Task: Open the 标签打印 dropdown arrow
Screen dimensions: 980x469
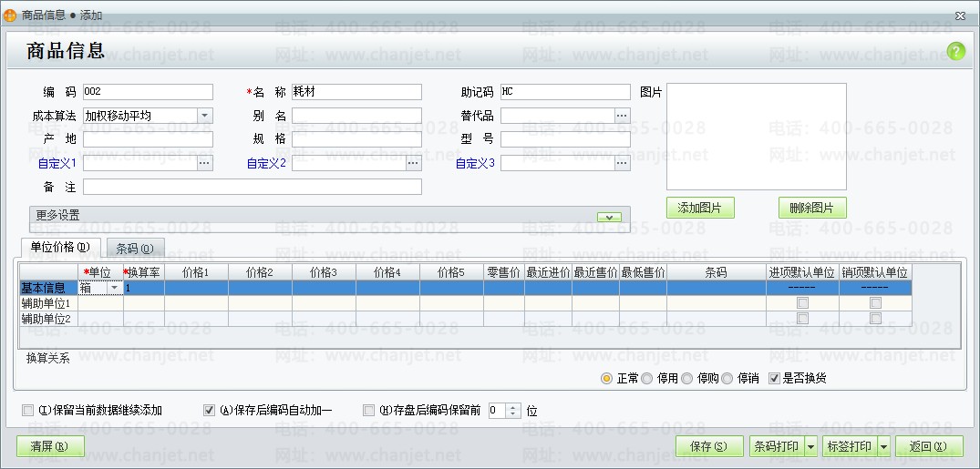Action: (x=883, y=446)
